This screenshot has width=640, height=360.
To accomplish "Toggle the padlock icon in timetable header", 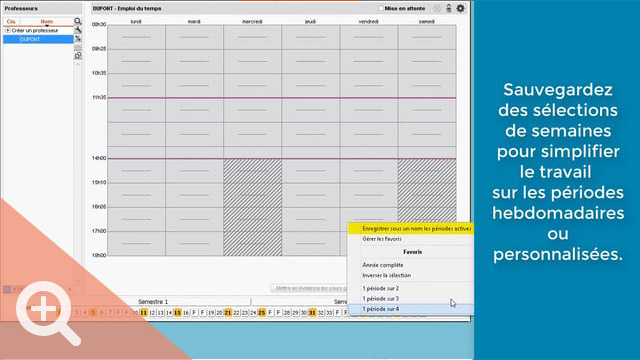I will (449, 8).
